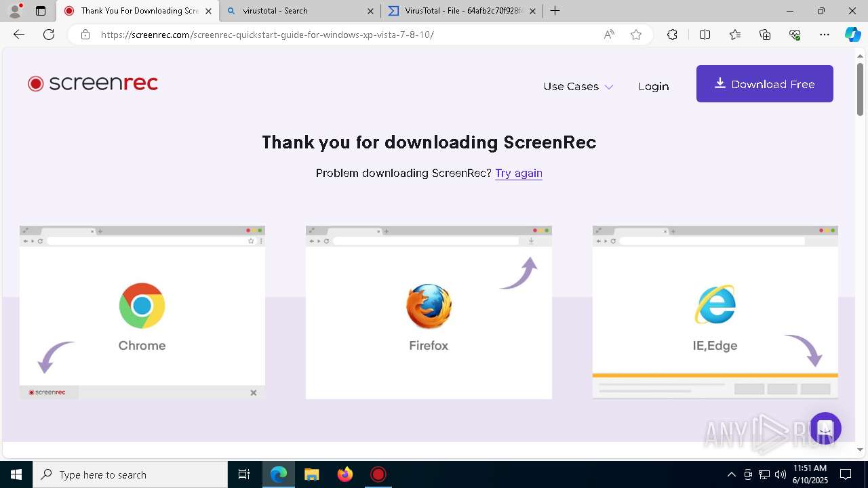Open the Extensions icon
Viewport: 868px width, 488px height.
point(672,35)
